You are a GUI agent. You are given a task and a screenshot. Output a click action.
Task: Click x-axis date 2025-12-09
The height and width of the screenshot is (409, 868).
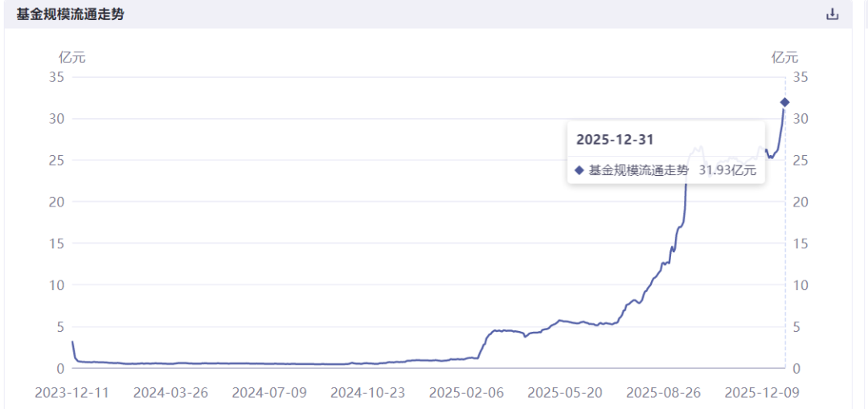(762, 392)
